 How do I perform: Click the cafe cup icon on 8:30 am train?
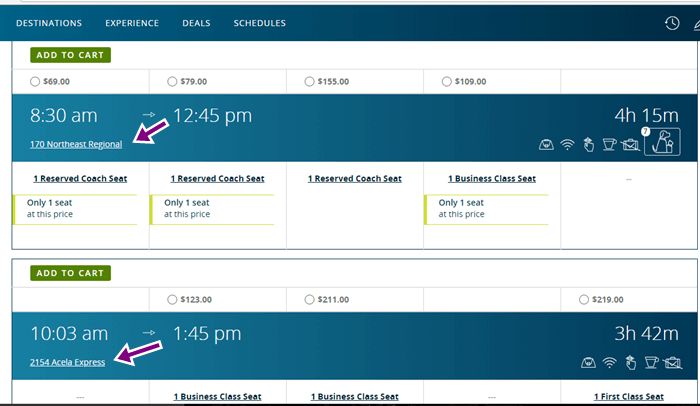pyautogui.click(x=609, y=144)
